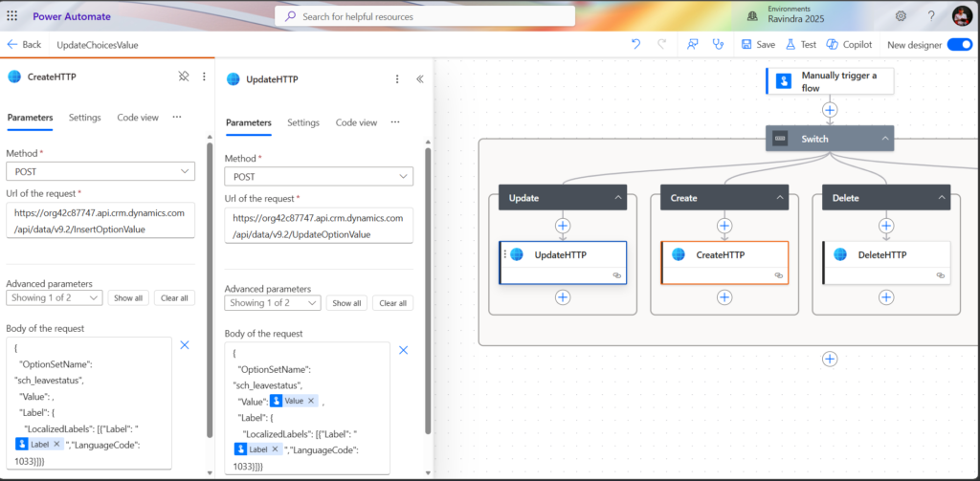Viewport: 980px width, 481px height.
Task: Open Advanced parameters dropdown in UpdateHTTP panel
Action: click(273, 303)
